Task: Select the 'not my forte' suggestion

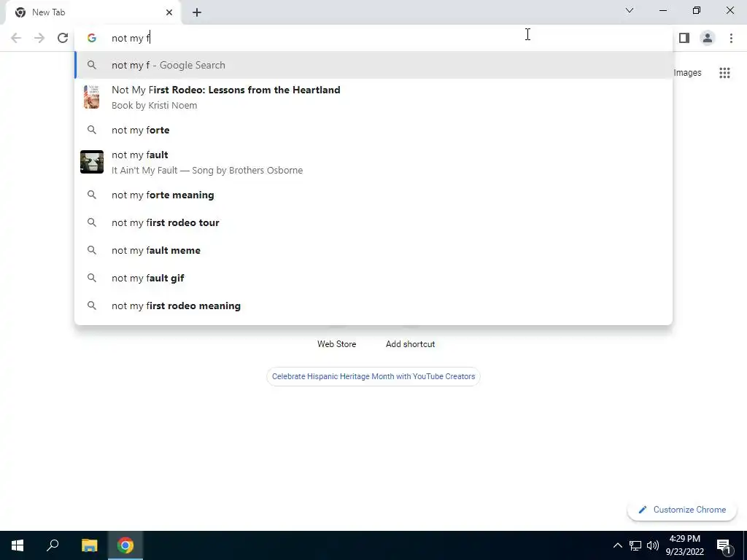Action: coord(373,130)
